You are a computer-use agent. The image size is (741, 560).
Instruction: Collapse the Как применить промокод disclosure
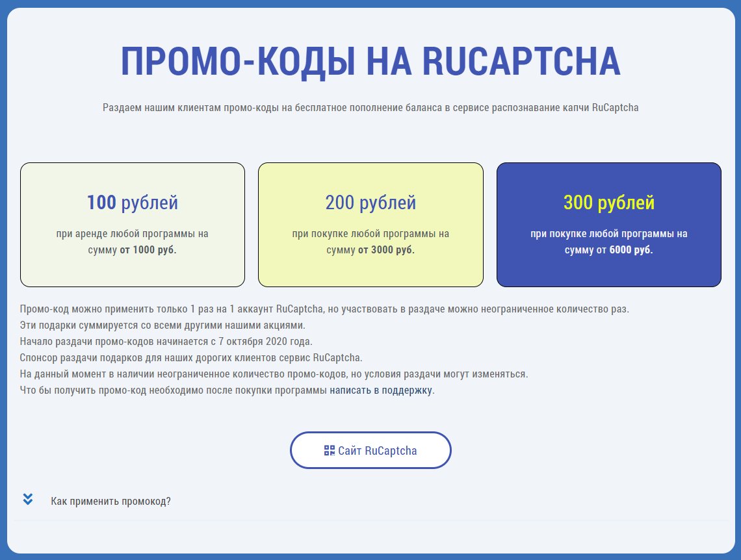click(110, 500)
